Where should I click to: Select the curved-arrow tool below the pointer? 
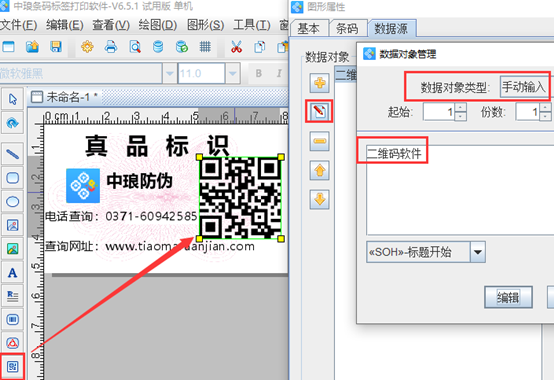(13, 123)
